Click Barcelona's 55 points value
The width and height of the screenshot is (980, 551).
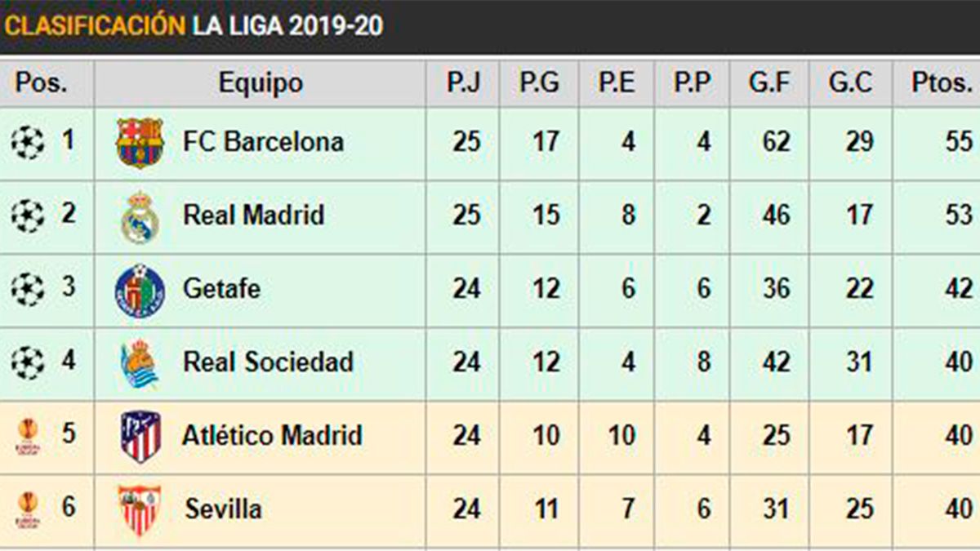(958, 142)
